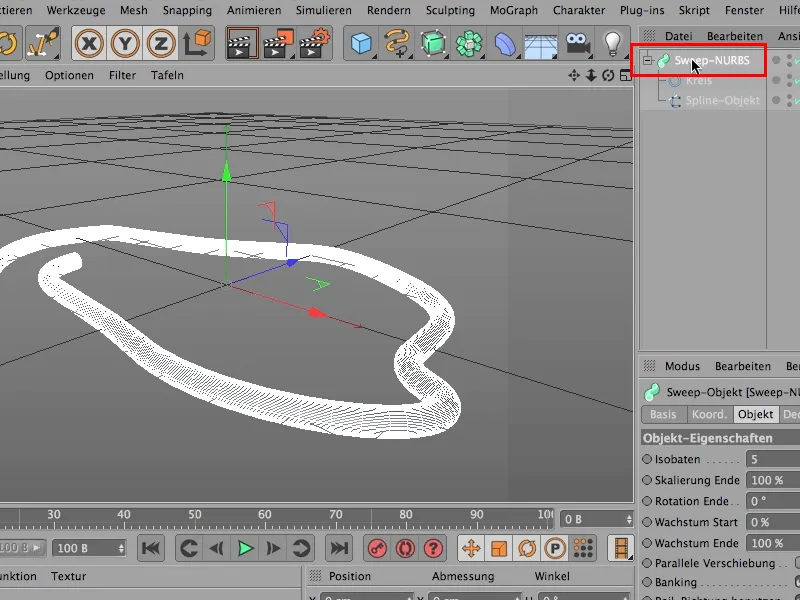Switch the coordinate system icon
The height and width of the screenshot is (600, 800).
(x=196, y=43)
